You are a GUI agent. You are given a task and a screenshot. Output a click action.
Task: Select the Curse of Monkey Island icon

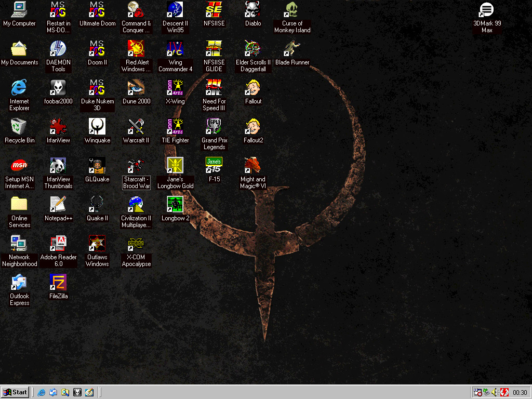[292, 9]
